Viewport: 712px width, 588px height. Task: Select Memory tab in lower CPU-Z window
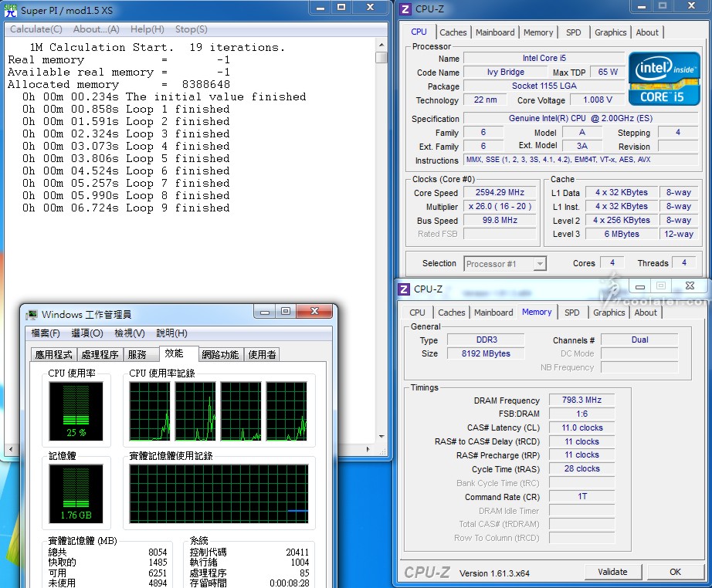537,312
